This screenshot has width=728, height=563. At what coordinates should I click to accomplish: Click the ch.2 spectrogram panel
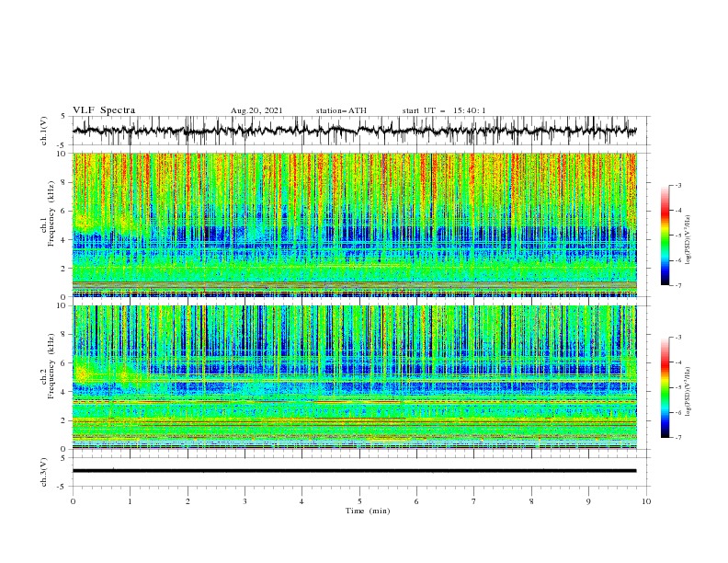355,377
